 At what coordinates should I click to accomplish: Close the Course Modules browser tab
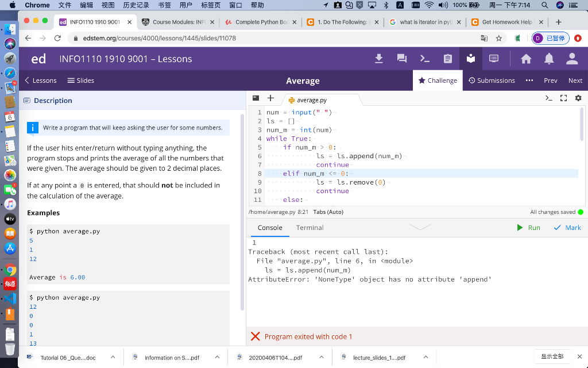click(212, 22)
